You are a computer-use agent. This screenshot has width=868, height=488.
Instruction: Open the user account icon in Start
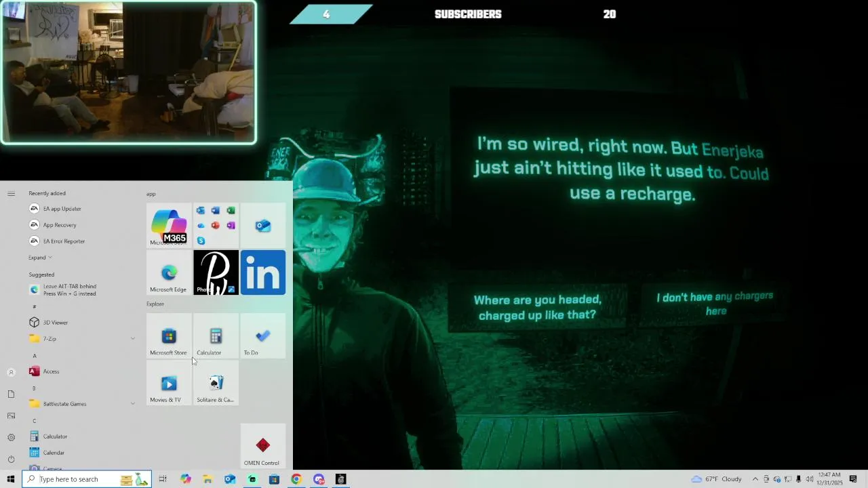[11, 372]
